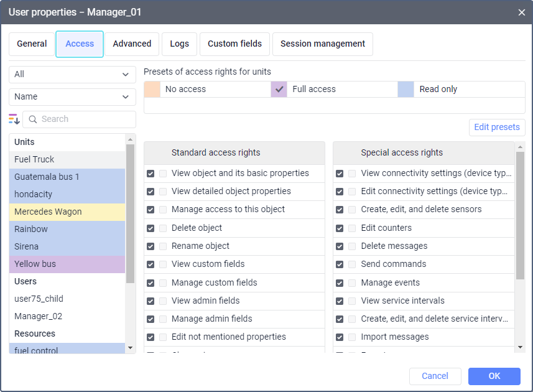Click the magnifier icon in the search field
533x392 pixels.
point(33,119)
